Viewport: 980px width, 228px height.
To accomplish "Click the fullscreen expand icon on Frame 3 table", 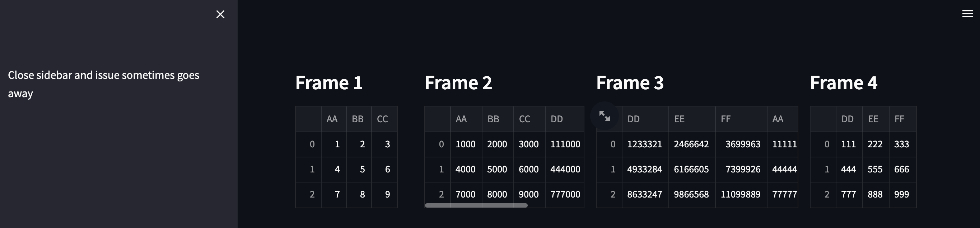I will pyautogui.click(x=605, y=116).
